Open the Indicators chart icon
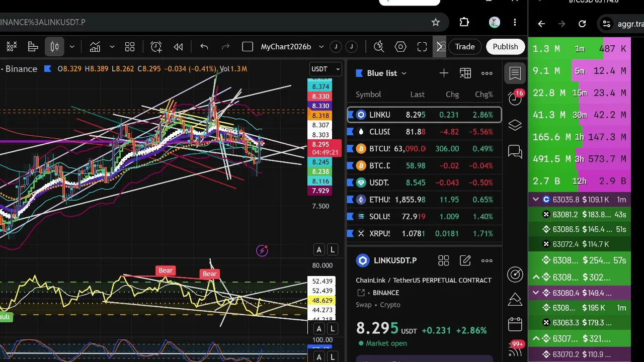This screenshot has height=362, width=644. (x=95, y=47)
